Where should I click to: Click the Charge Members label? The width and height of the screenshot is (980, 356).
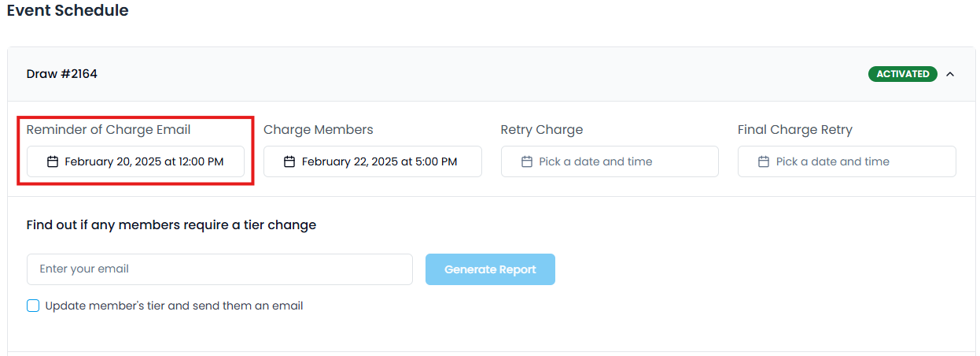(x=319, y=130)
